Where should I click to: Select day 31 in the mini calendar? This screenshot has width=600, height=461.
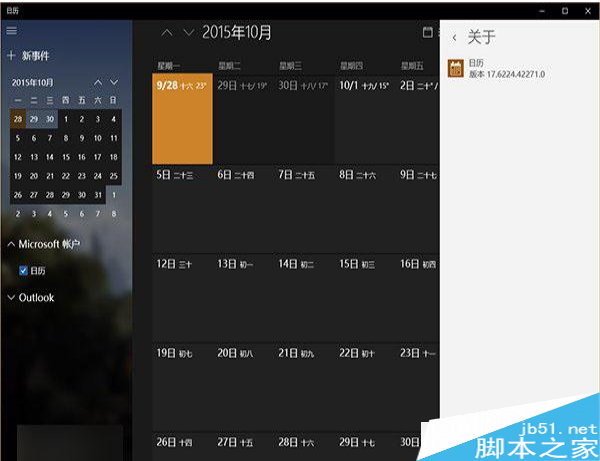click(x=98, y=195)
